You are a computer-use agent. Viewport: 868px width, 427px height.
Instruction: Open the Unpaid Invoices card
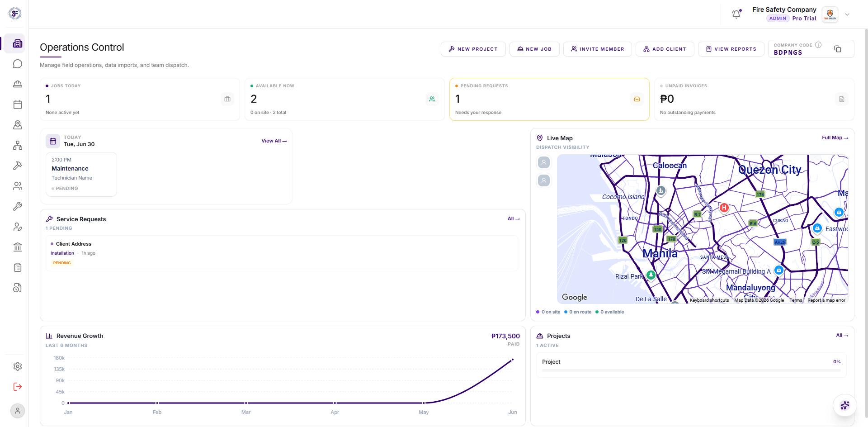754,99
